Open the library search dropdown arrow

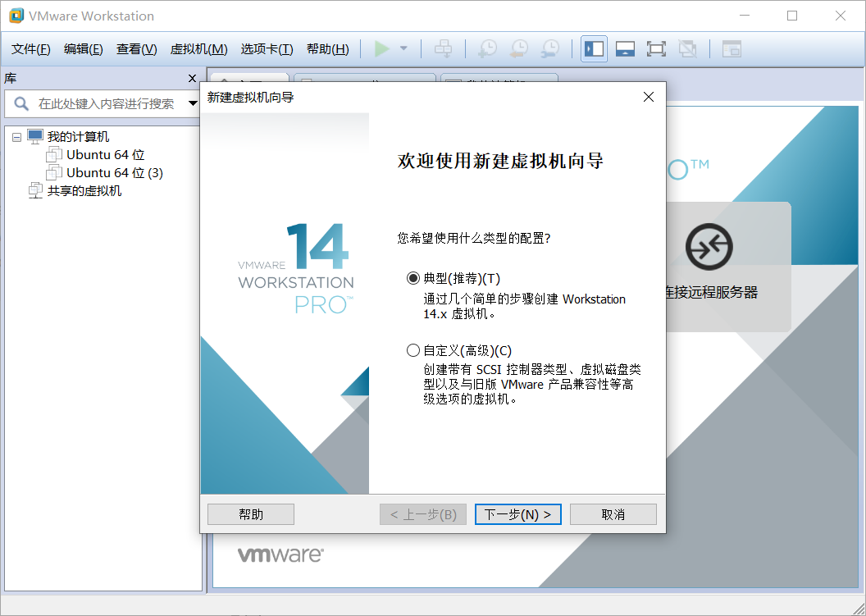tap(192, 104)
